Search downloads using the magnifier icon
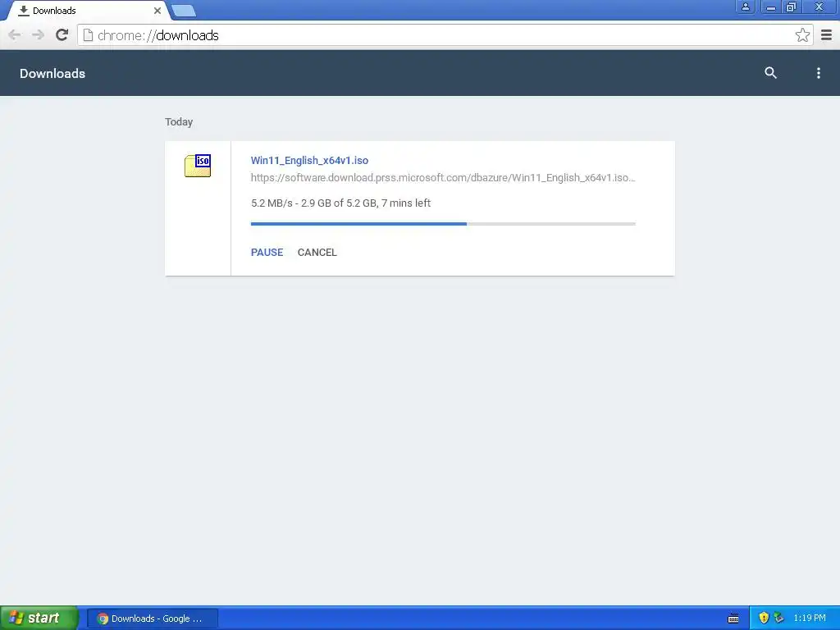 coord(770,73)
